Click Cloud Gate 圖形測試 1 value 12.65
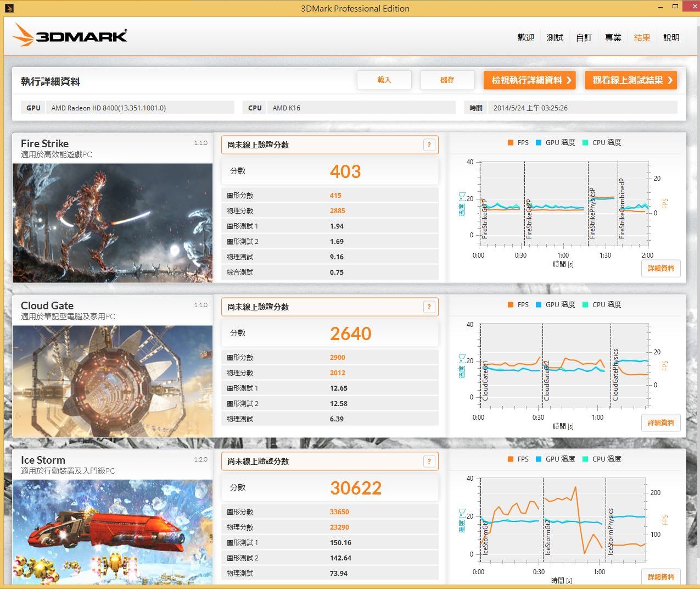 (x=339, y=388)
